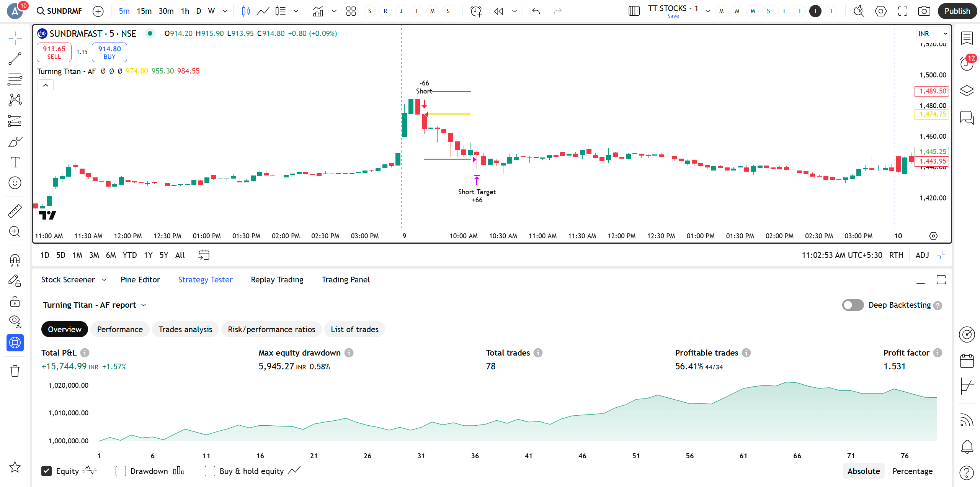
Task: Click the Publish button
Action: [x=957, y=11]
